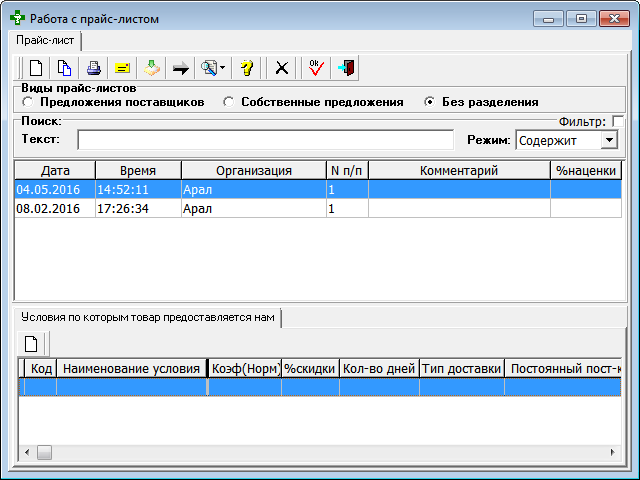640x480 pixels.
Task: Click the printer icon
Action: 93,68
